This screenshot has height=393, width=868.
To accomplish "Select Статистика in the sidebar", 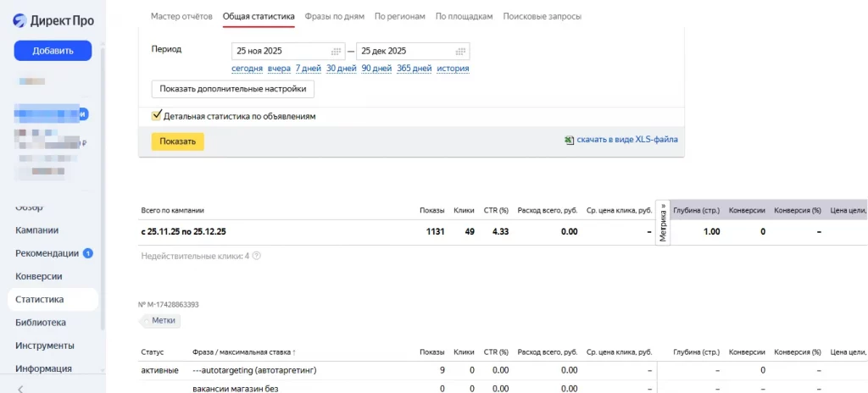I will [x=53, y=300].
